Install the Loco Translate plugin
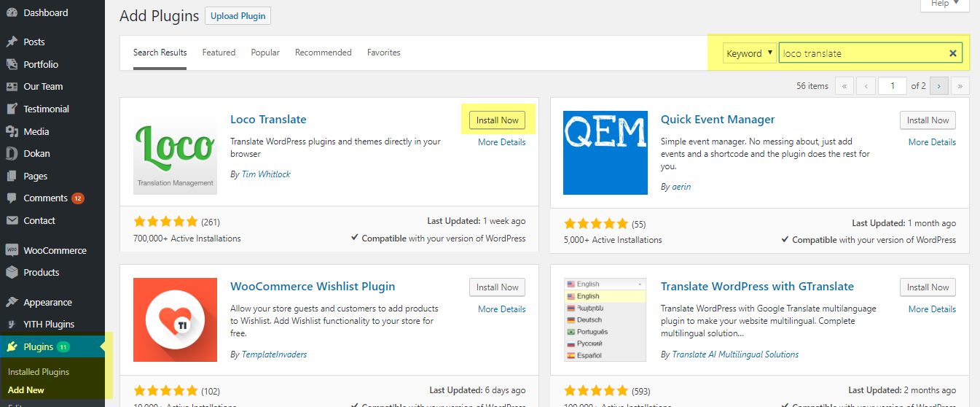Viewport: 980px width, 407px height. (498, 120)
